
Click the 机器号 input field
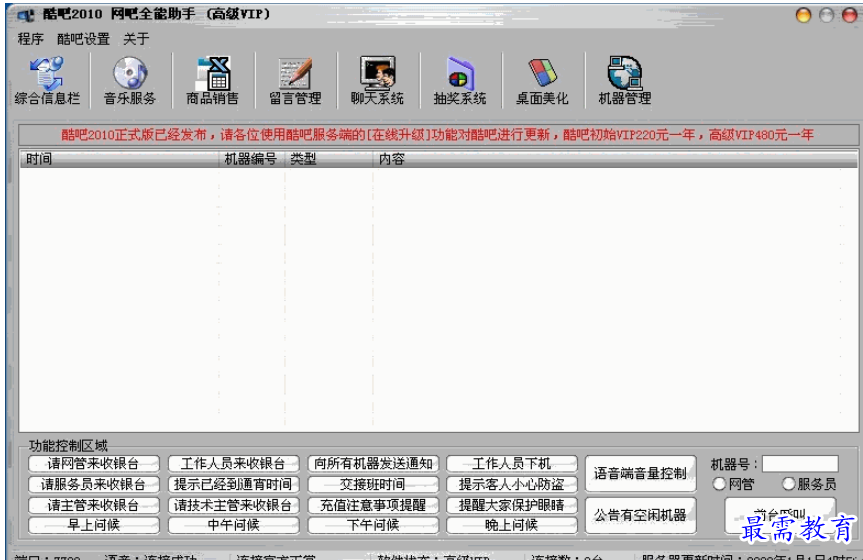(800, 464)
